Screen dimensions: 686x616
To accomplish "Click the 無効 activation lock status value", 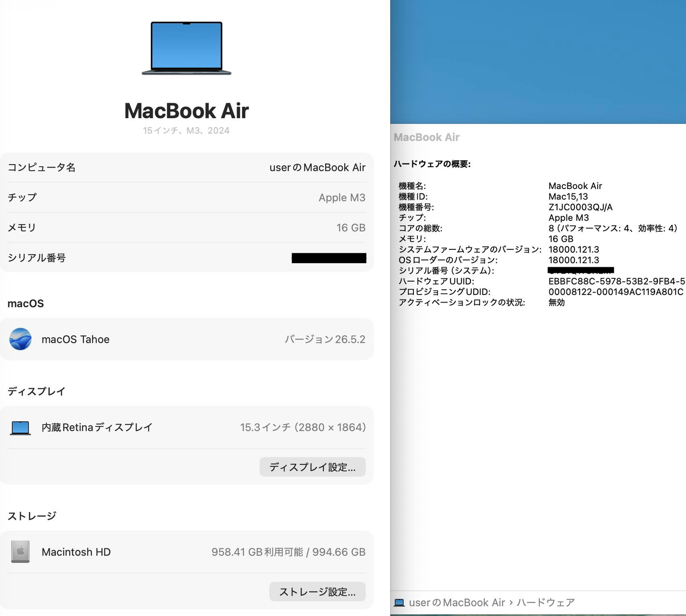I will 556,303.
